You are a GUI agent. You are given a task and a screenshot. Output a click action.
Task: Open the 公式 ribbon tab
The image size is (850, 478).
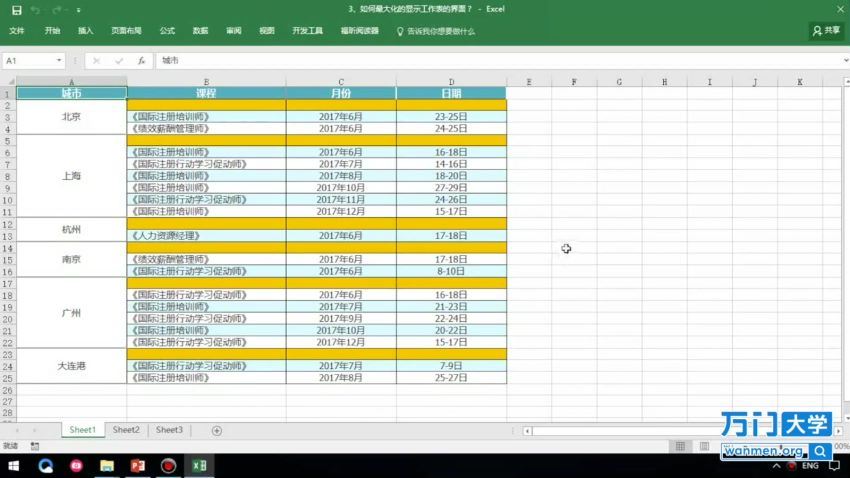click(167, 31)
